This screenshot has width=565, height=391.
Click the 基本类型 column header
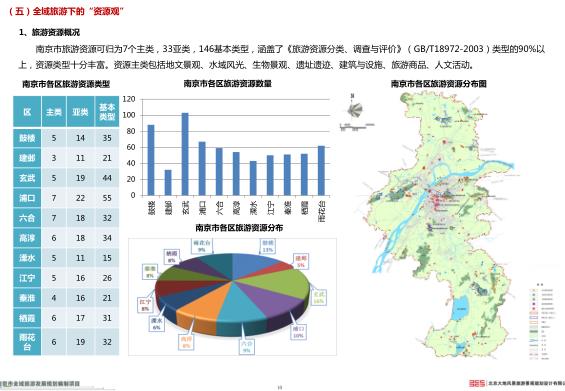107,112
